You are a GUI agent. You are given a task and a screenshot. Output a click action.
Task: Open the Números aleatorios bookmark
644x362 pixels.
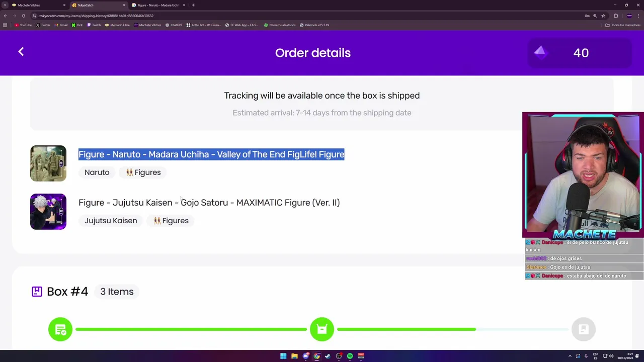[x=280, y=25]
